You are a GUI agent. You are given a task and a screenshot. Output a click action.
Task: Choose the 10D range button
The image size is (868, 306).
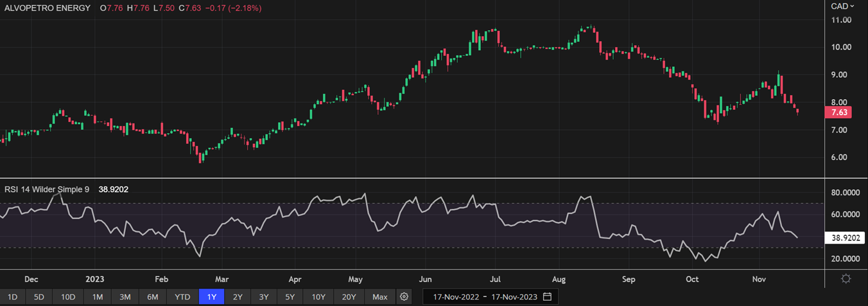[x=68, y=297]
